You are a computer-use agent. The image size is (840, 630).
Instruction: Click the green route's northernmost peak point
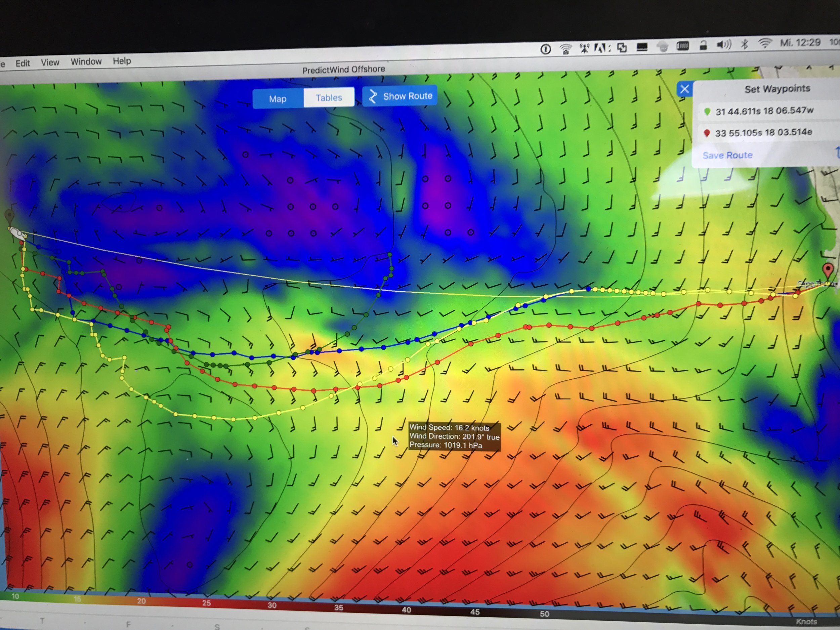390,254
